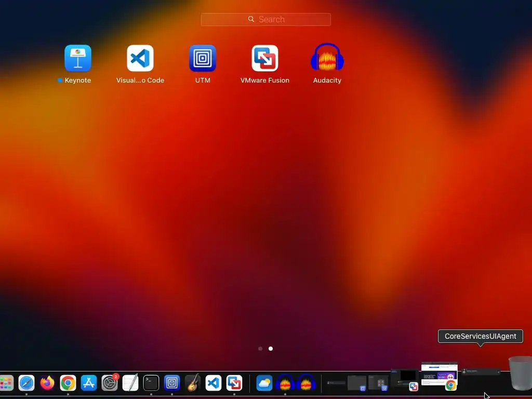Click the Launchpad Search field
532x399 pixels.
click(265, 19)
